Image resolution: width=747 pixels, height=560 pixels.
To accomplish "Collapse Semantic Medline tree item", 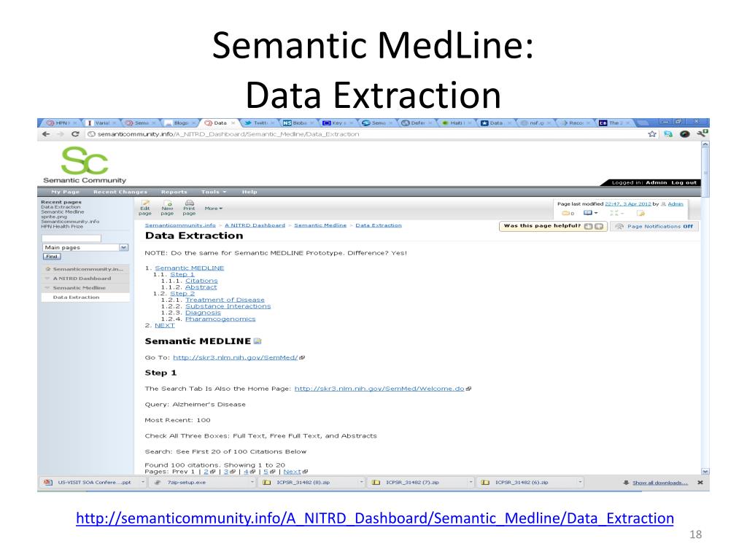I will [47, 288].
